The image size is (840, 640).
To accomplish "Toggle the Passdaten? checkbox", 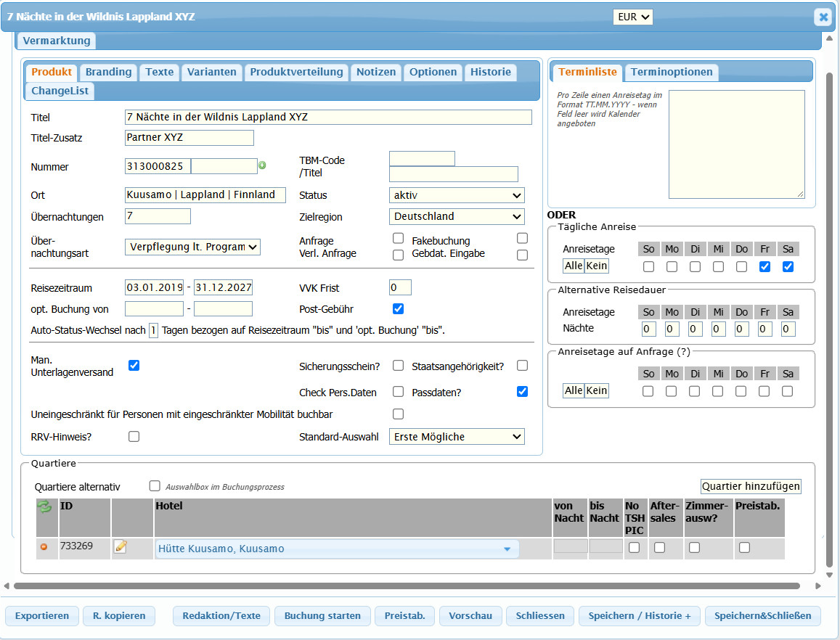I will [x=522, y=392].
